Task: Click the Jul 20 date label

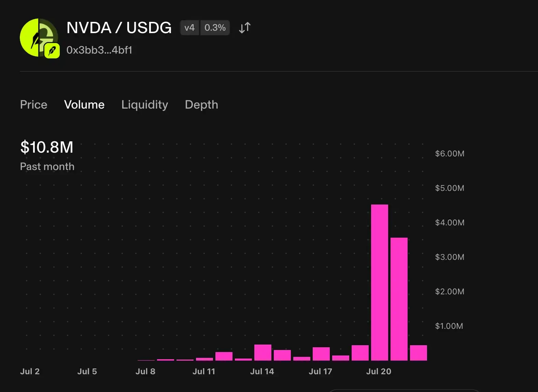Action: (379, 372)
